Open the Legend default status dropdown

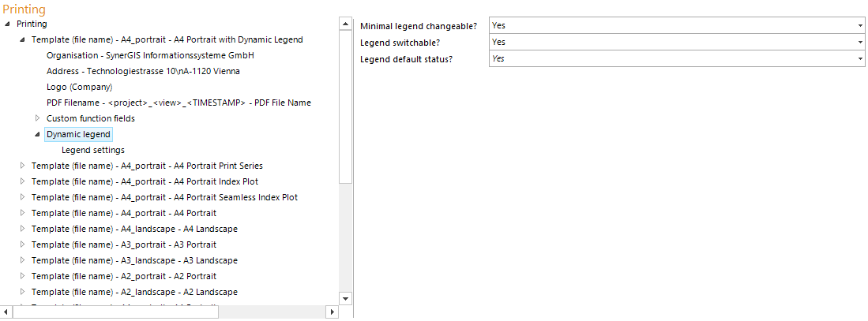coord(860,59)
